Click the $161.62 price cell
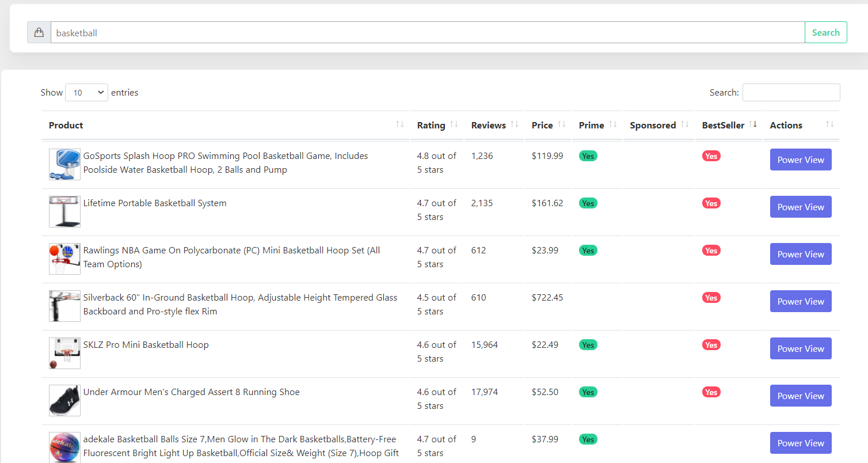The height and width of the screenshot is (463, 868). [x=547, y=203]
